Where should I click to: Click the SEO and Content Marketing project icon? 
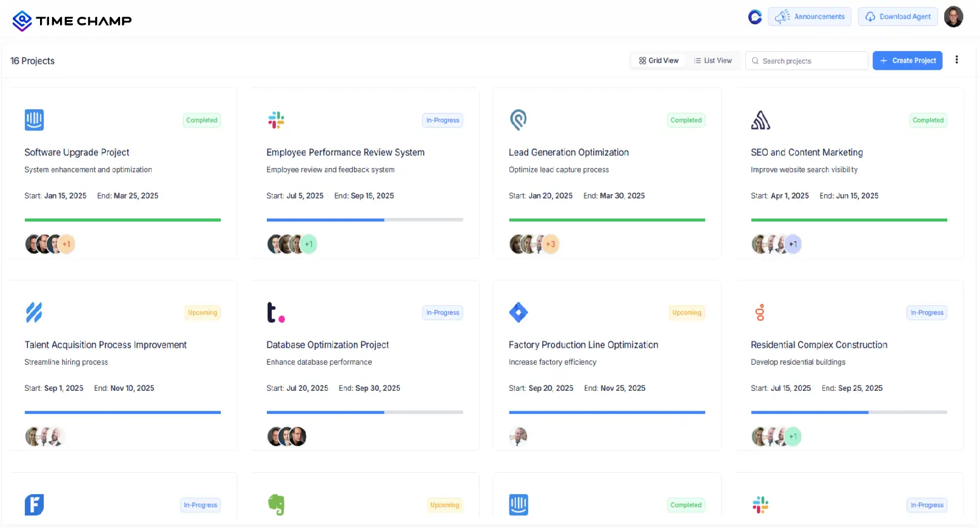coord(760,120)
